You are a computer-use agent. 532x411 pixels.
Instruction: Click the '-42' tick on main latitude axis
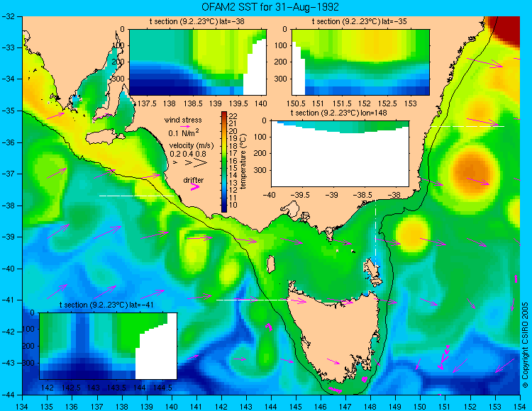click(x=7, y=332)
